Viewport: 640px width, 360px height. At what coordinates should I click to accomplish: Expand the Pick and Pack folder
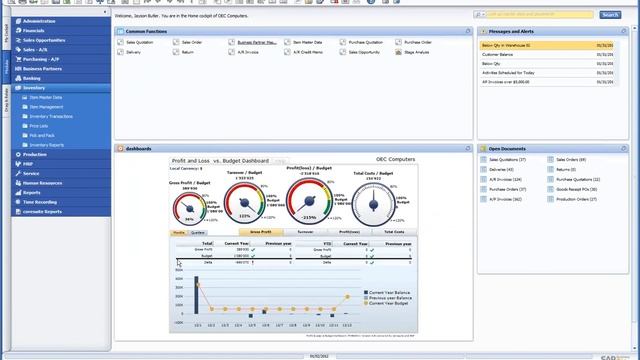42,135
